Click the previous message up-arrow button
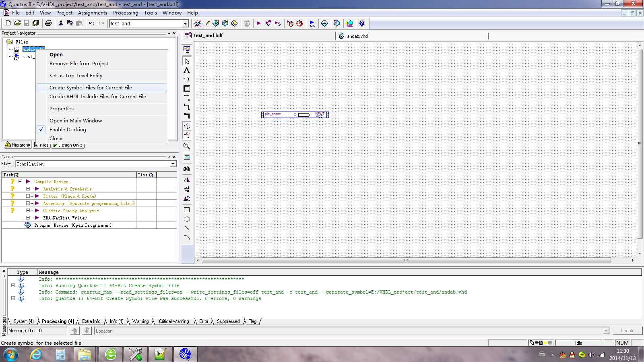The image size is (644, 362). tap(74, 331)
